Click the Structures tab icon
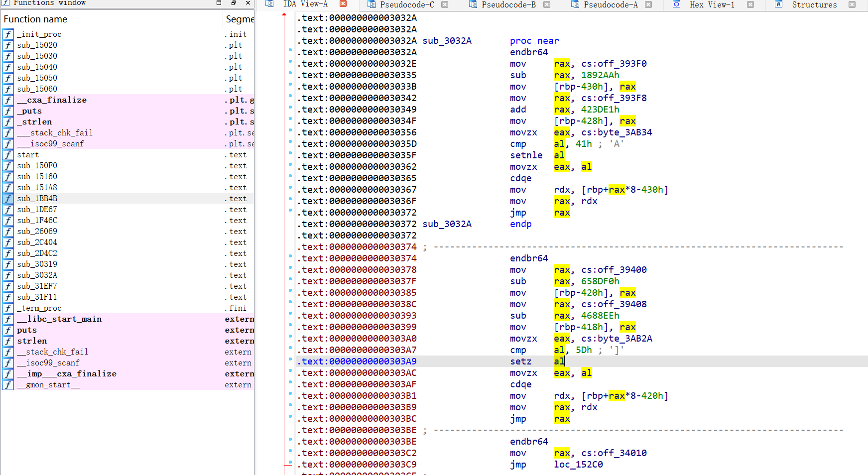This screenshot has height=475, width=868. 778,4
